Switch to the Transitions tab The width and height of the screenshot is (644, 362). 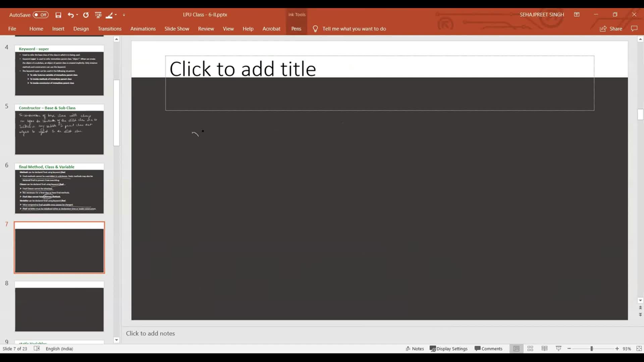coord(110,29)
